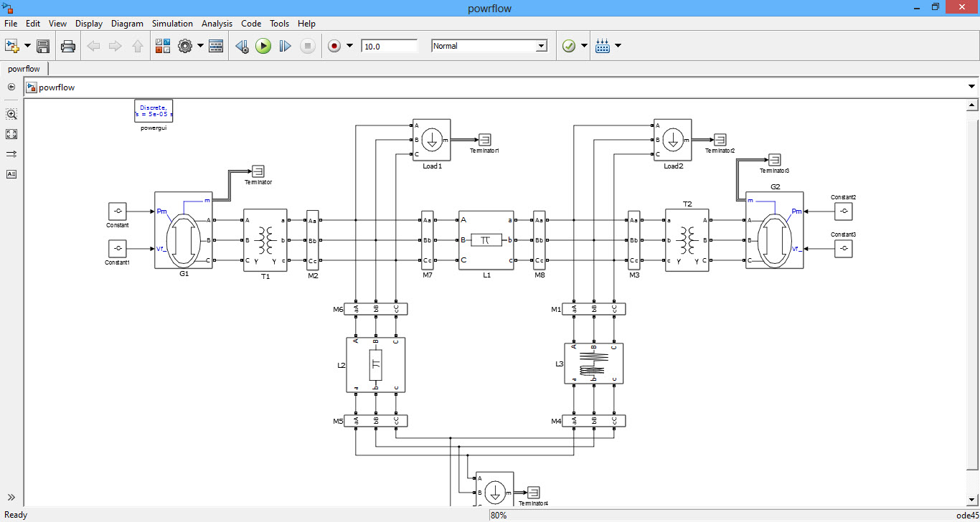Select the powergui block

pyautogui.click(x=154, y=111)
